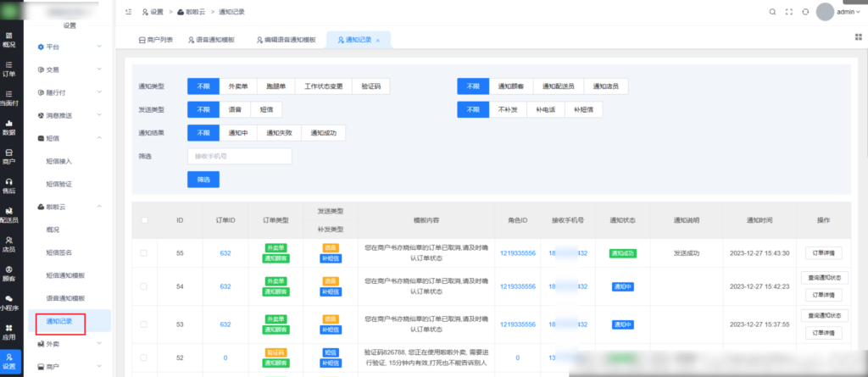Image resolution: width=868 pixels, height=377 pixels.
Task: Click 订单详情 button for row 55
Action: pyautogui.click(x=823, y=253)
